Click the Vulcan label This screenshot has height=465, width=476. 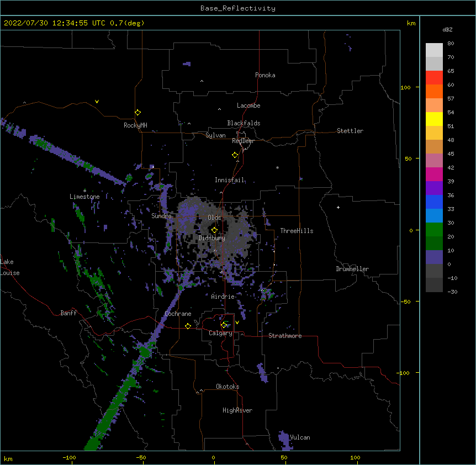[x=300, y=437]
